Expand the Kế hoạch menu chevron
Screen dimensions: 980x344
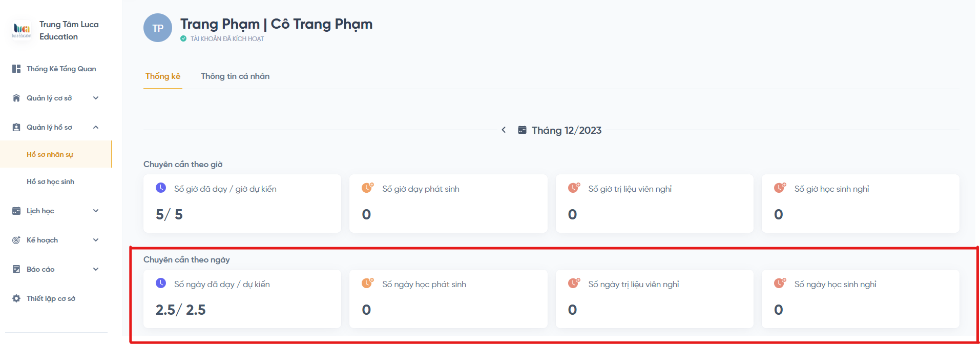[96, 240]
